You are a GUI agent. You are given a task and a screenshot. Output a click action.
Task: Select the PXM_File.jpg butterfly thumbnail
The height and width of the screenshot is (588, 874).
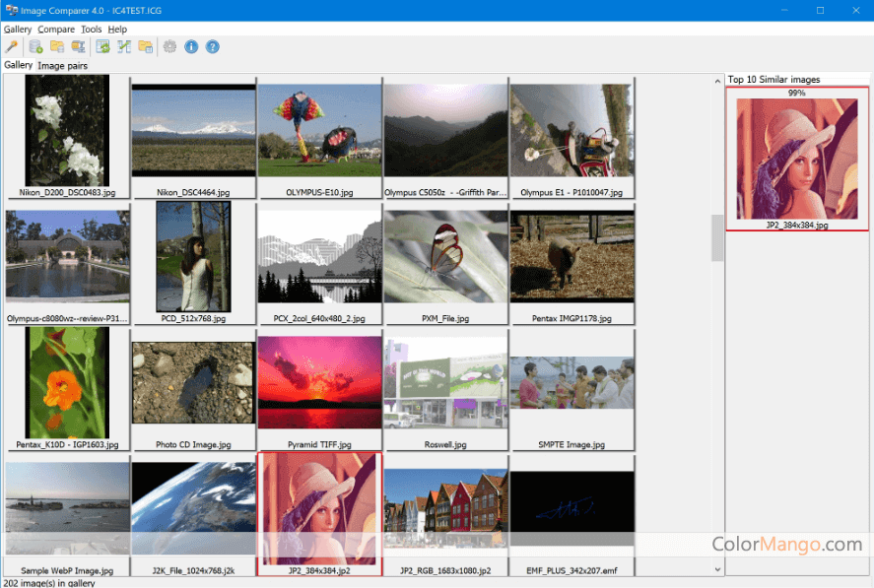pyautogui.click(x=445, y=256)
